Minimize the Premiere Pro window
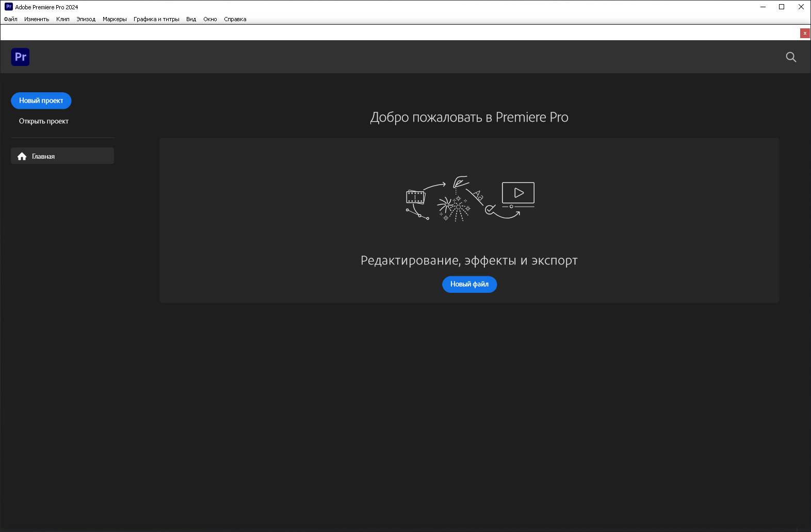Image resolution: width=811 pixels, height=532 pixels. point(763,7)
